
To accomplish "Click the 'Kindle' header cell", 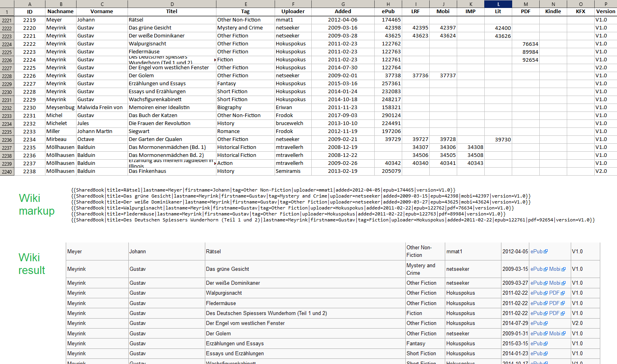I will click(x=553, y=12).
